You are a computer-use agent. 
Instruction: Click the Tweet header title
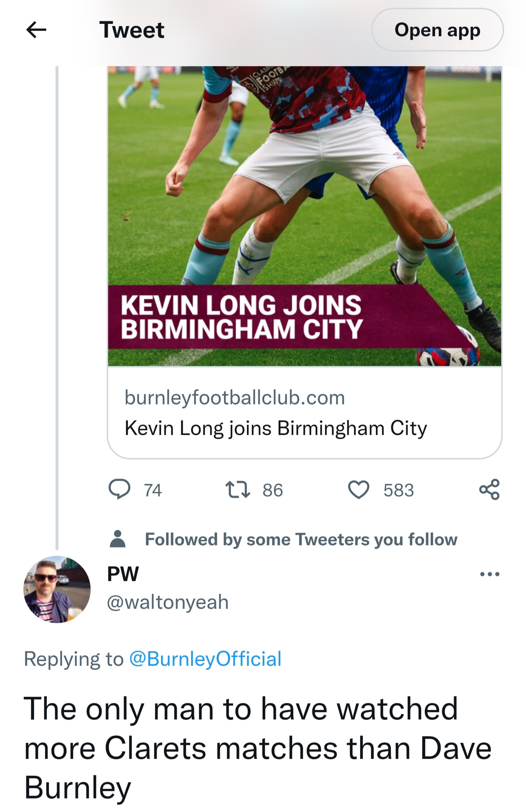pyautogui.click(x=131, y=30)
